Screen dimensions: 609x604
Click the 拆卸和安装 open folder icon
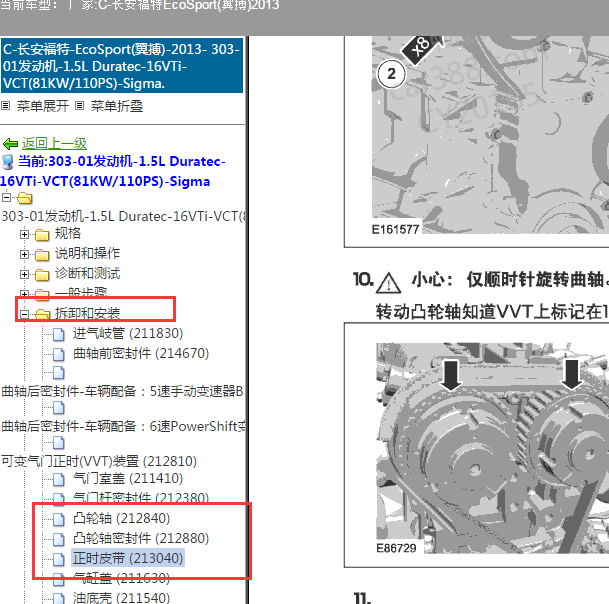tap(42, 314)
